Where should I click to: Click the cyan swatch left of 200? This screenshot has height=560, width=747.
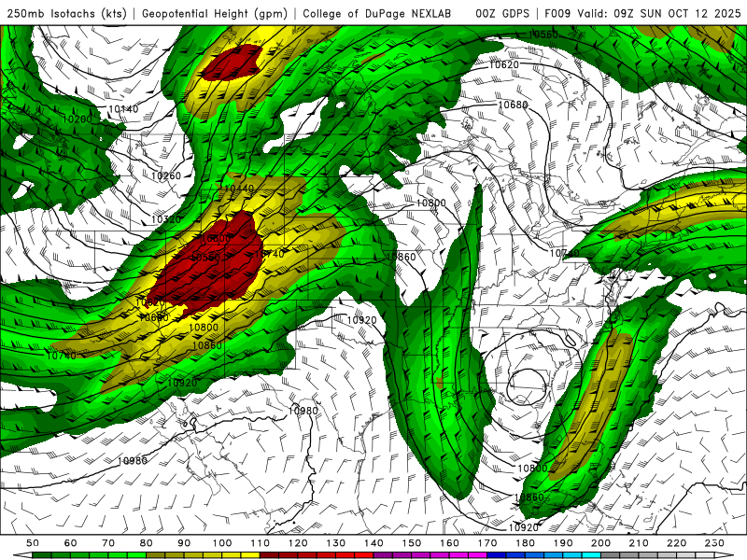pyautogui.click(x=592, y=555)
